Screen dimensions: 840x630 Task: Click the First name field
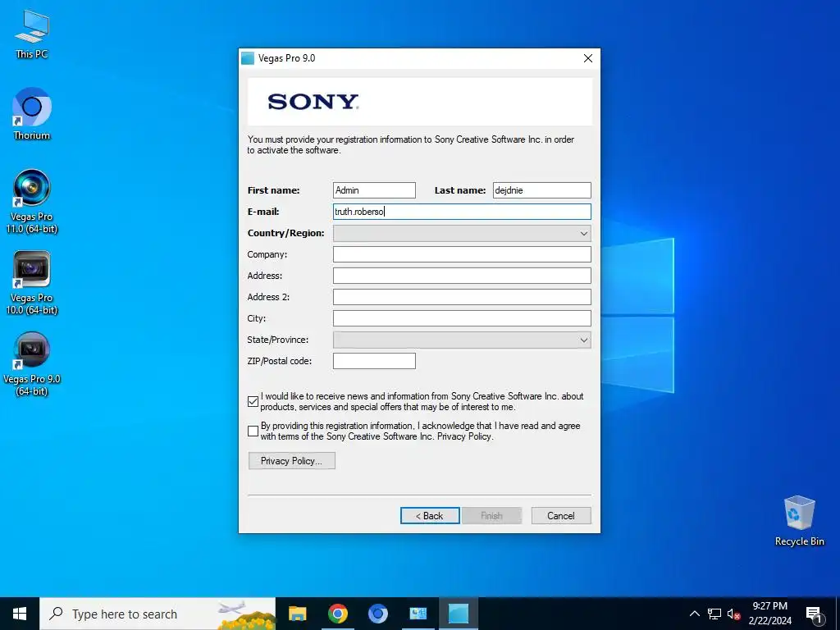(374, 190)
